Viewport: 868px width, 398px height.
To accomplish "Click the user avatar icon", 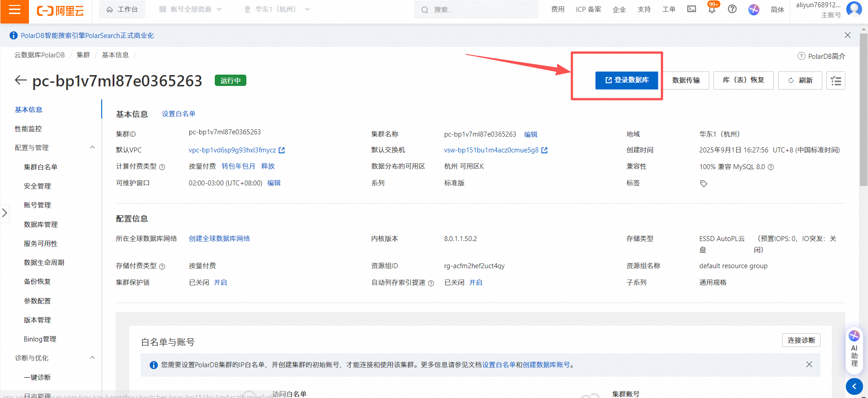I will tap(854, 9).
